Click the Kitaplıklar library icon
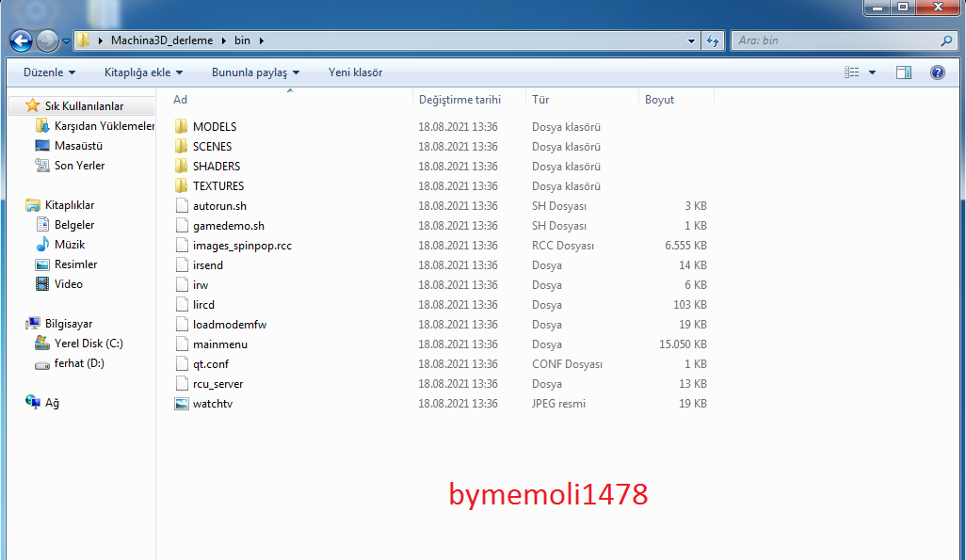966x560 pixels. click(33, 205)
